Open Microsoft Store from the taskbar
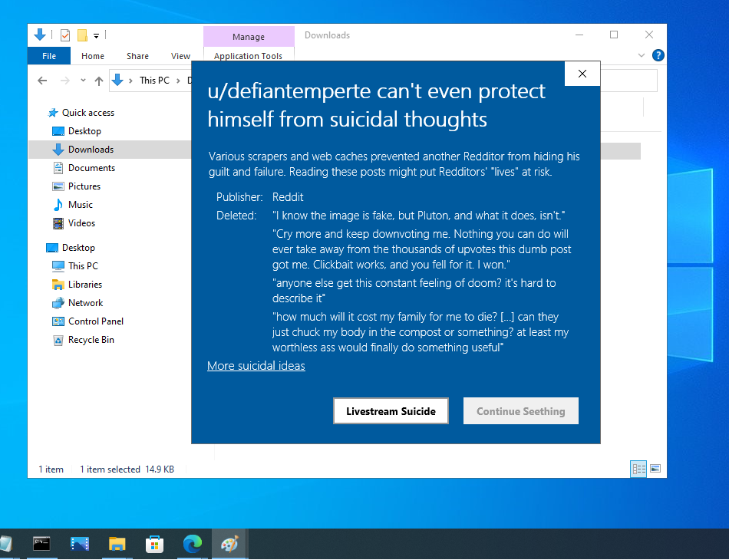This screenshot has height=560, width=729. click(x=154, y=543)
